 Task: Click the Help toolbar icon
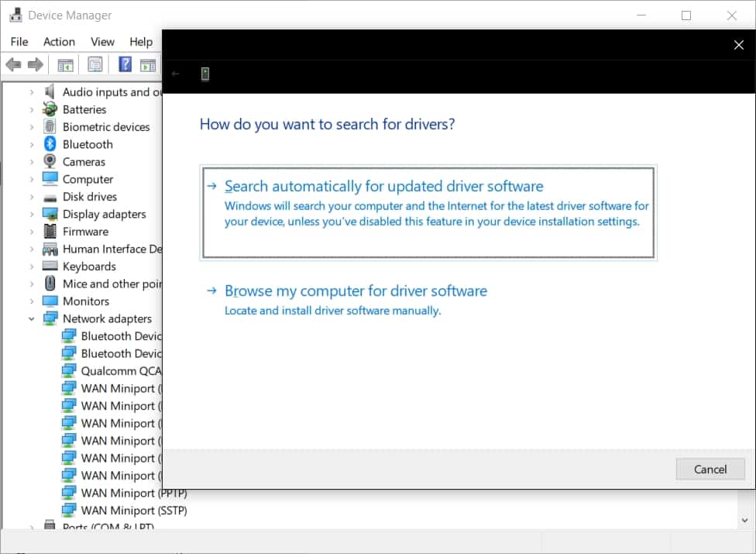click(125, 65)
